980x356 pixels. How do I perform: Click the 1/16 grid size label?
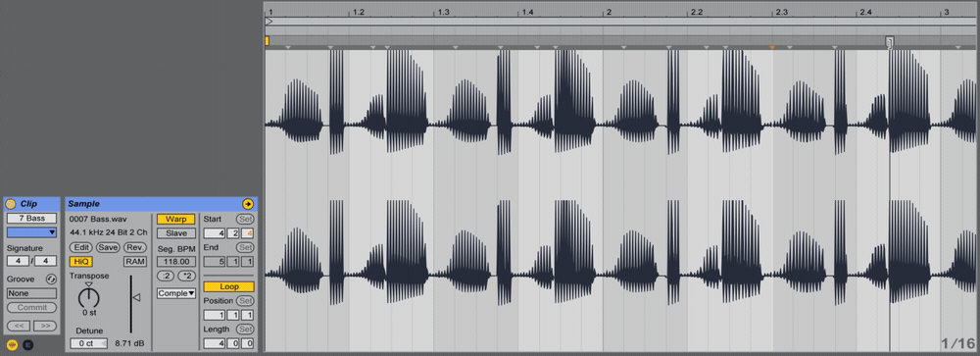[x=957, y=343]
